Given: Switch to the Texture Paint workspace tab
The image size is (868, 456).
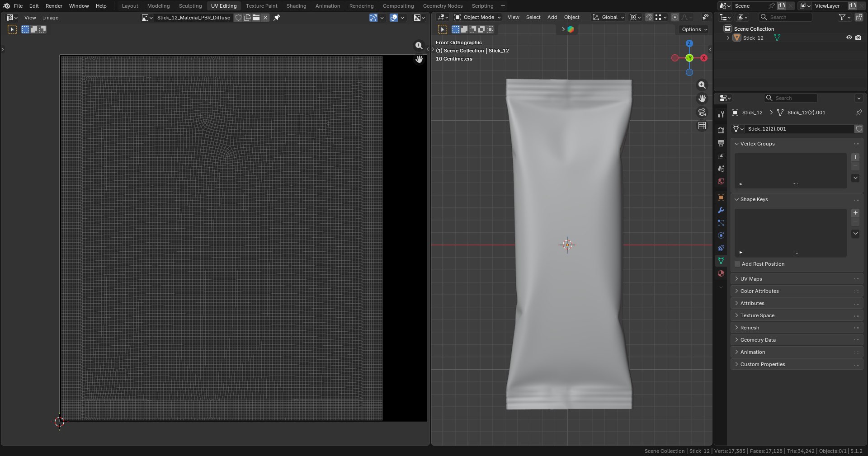Looking at the screenshot, I should click(x=261, y=6).
